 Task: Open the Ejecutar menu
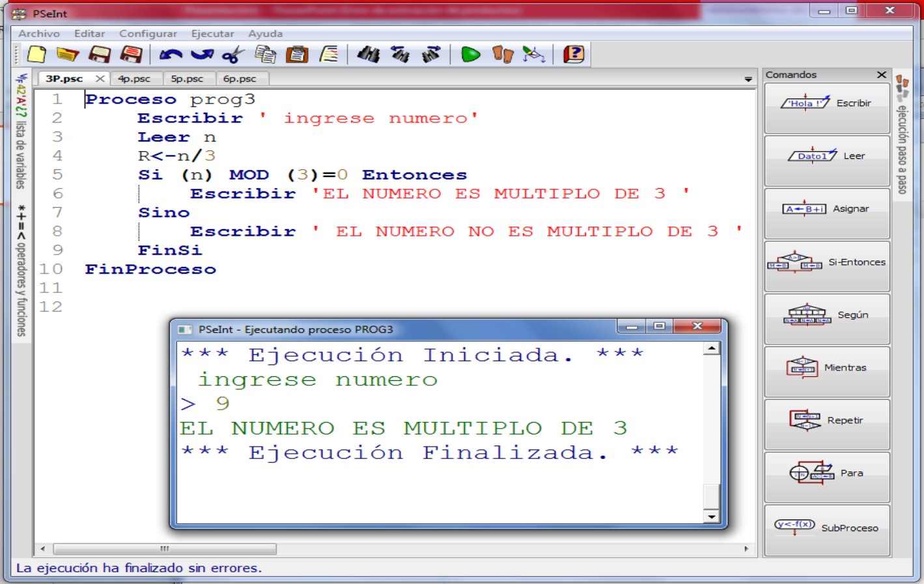point(213,33)
